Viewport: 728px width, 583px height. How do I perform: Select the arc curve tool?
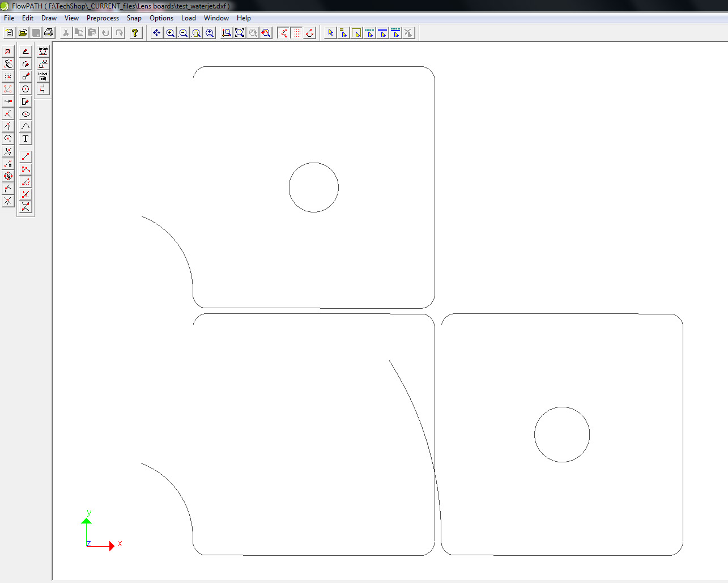(x=25, y=126)
